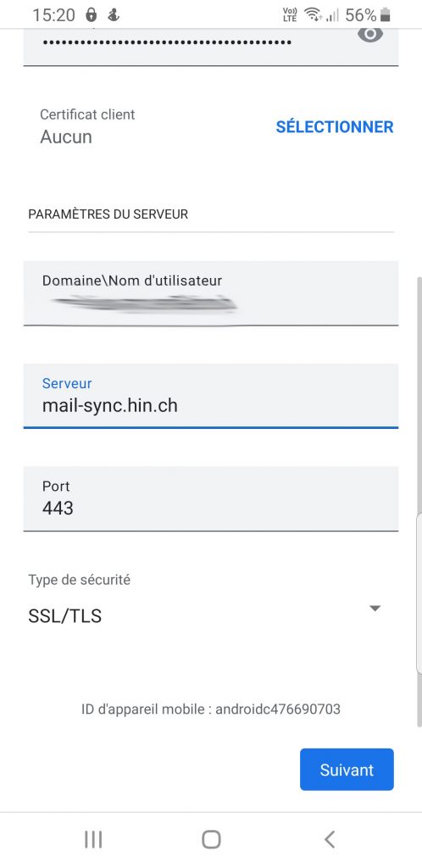The height and width of the screenshot is (868, 422).
Task: Tap the mobile signal bars icon
Action: tap(332, 15)
